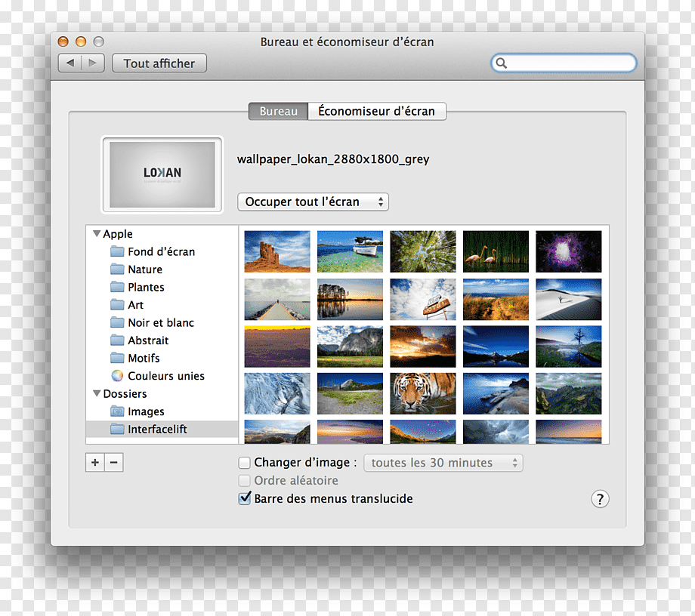The image size is (695, 616).
Task: Select the trees reflected at sunset wallpaper
Action: [x=351, y=299]
